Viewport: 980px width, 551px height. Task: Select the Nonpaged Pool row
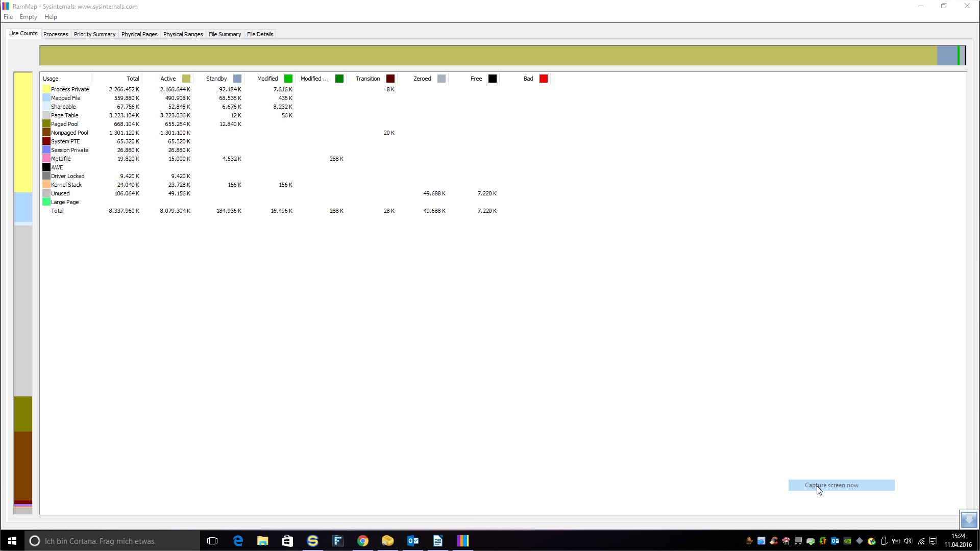click(69, 133)
